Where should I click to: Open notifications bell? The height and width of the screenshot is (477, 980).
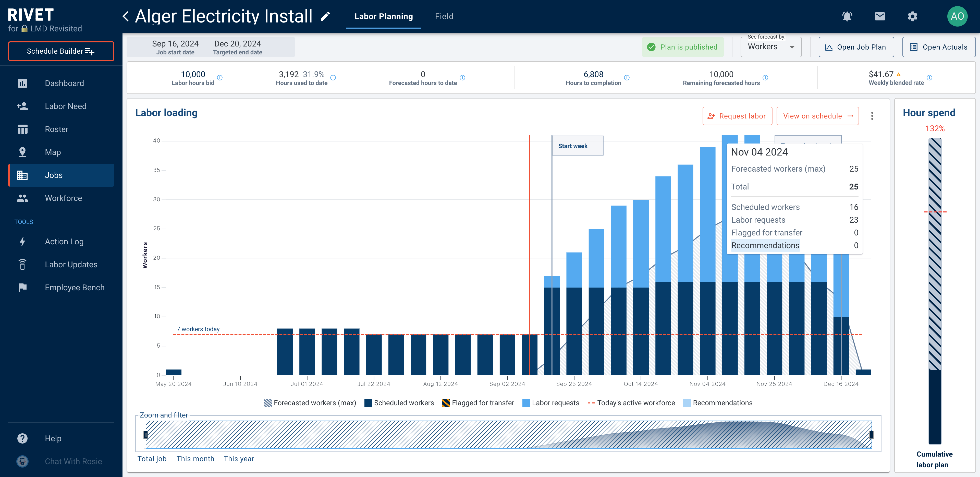tap(847, 16)
